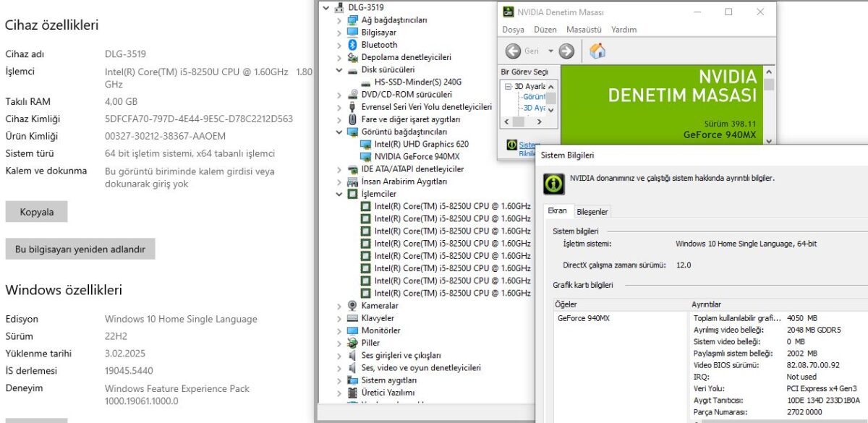Open the history dropdown arrow next to Geri
The image size is (868, 423).
tap(550, 51)
